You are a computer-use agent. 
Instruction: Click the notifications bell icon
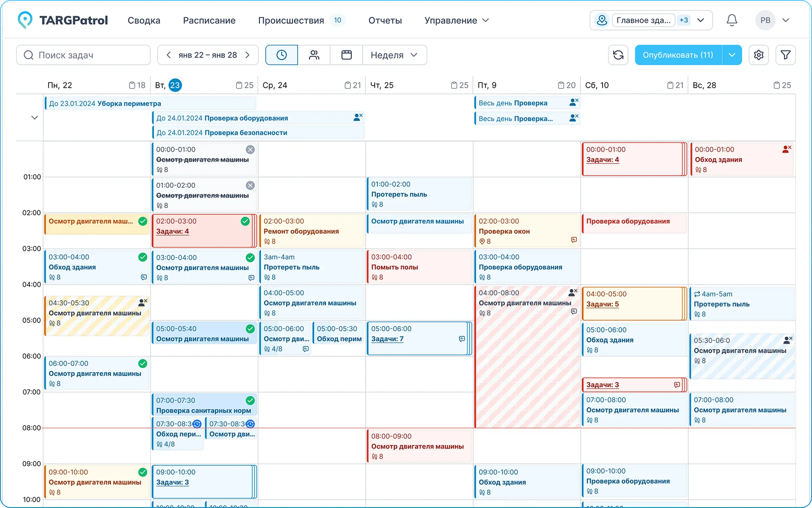click(732, 20)
